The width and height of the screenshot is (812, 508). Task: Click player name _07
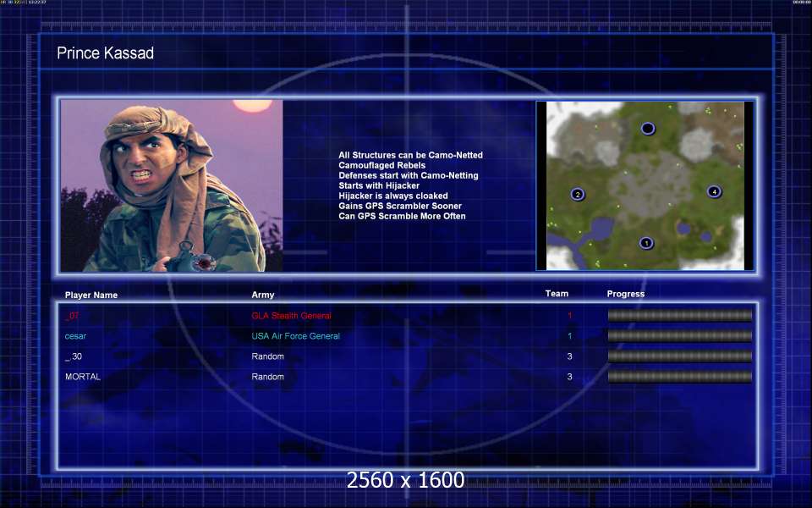[x=72, y=316]
